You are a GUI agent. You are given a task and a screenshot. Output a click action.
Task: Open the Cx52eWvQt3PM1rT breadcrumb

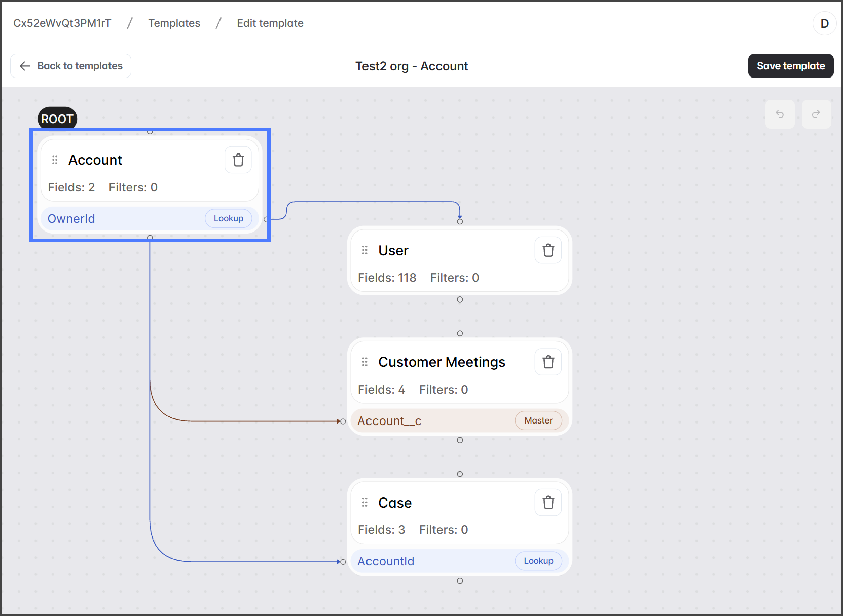[62, 23]
